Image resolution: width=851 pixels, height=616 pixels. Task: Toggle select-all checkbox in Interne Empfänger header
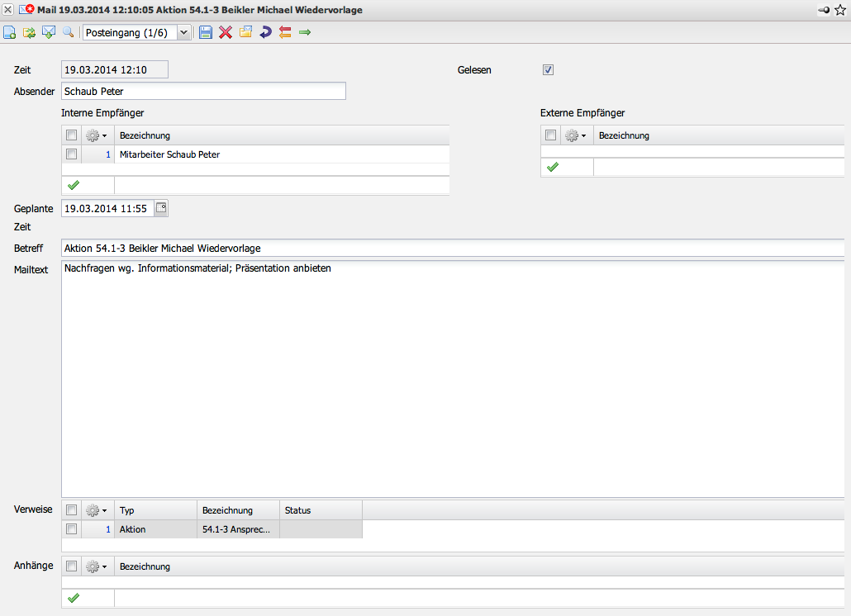(71, 135)
